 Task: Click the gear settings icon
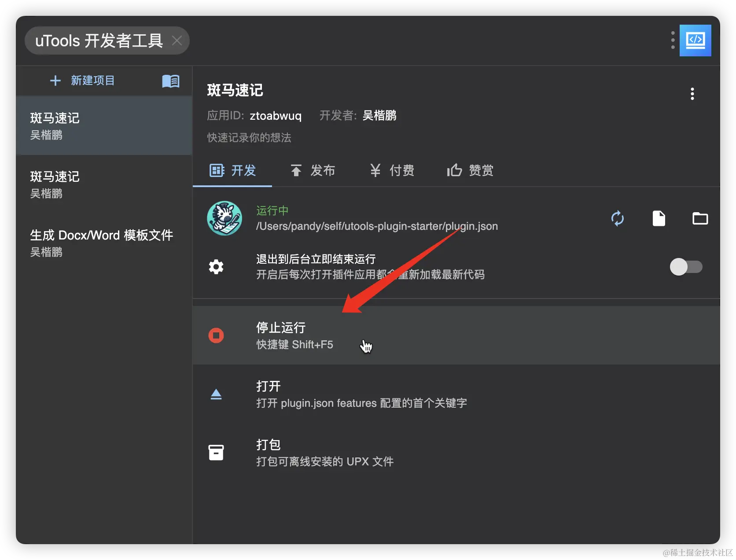pos(216,267)
